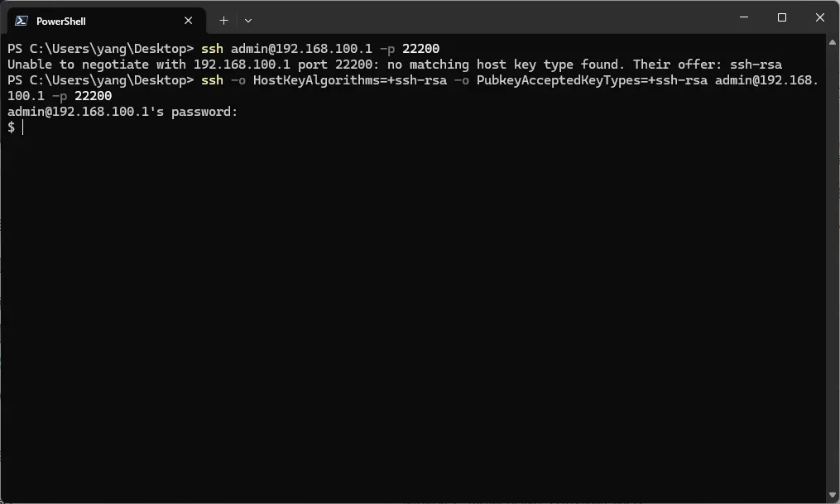Close the PowerShell tab

tap(189, 21)
